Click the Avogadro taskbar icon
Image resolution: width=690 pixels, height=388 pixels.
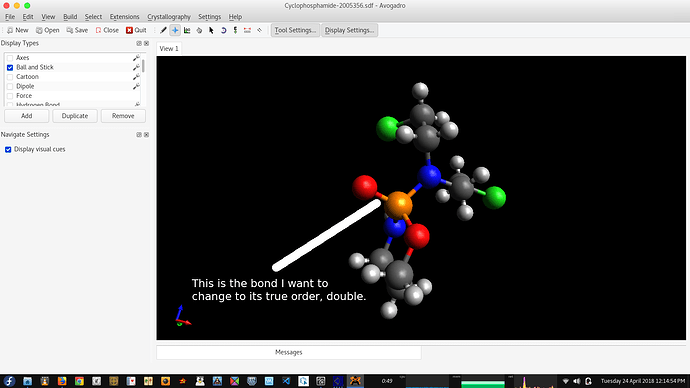355,381
